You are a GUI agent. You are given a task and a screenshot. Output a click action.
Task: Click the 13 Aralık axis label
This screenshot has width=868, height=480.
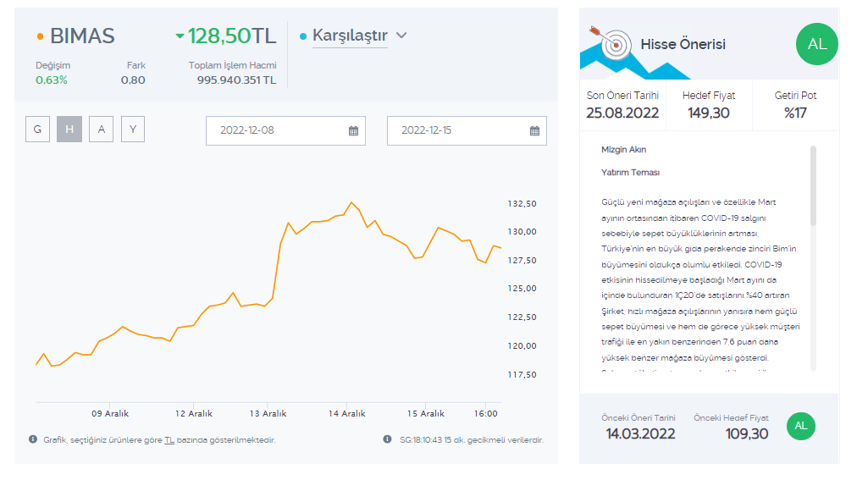click(x=268, y=414)
